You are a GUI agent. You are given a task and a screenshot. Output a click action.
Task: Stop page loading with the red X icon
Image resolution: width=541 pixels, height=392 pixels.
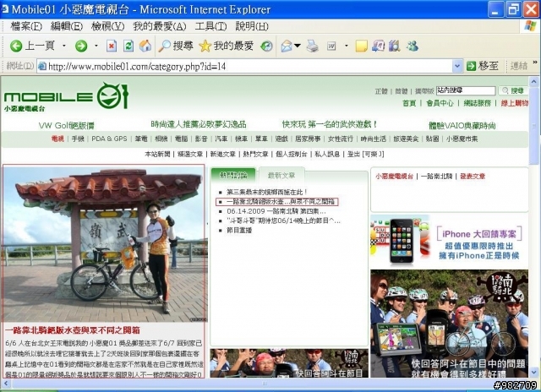point(112,46)
